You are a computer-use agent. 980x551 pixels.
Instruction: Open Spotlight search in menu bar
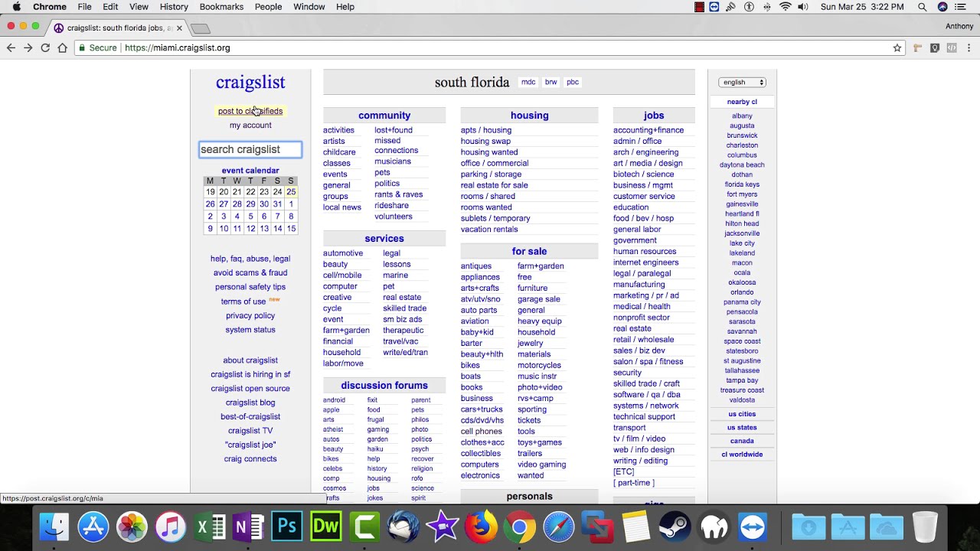coord(922,7)
